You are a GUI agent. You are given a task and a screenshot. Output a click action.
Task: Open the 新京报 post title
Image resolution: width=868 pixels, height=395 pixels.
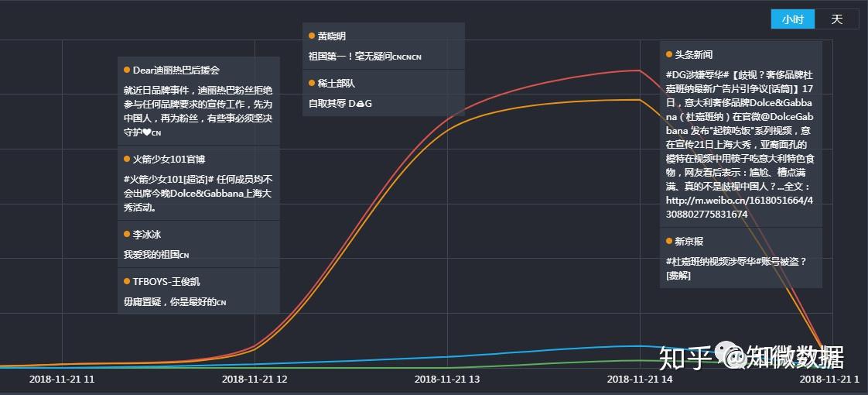(x=689, y=242)
